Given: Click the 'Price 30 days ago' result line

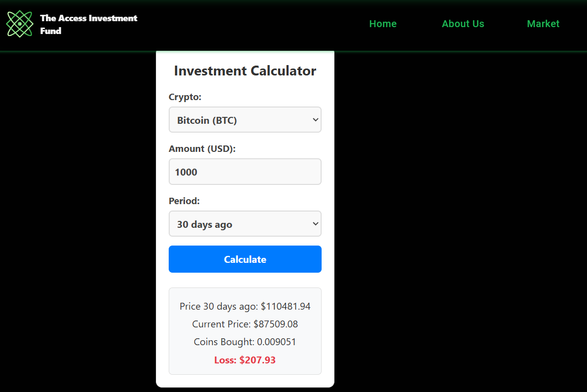Looking at the screenshot, I should tap(245, 306).
